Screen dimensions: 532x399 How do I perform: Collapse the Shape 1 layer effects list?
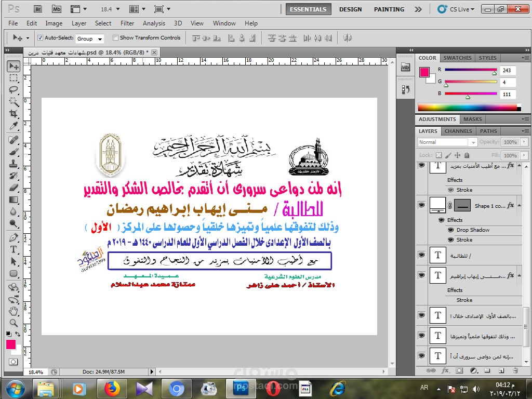point(520,205)
